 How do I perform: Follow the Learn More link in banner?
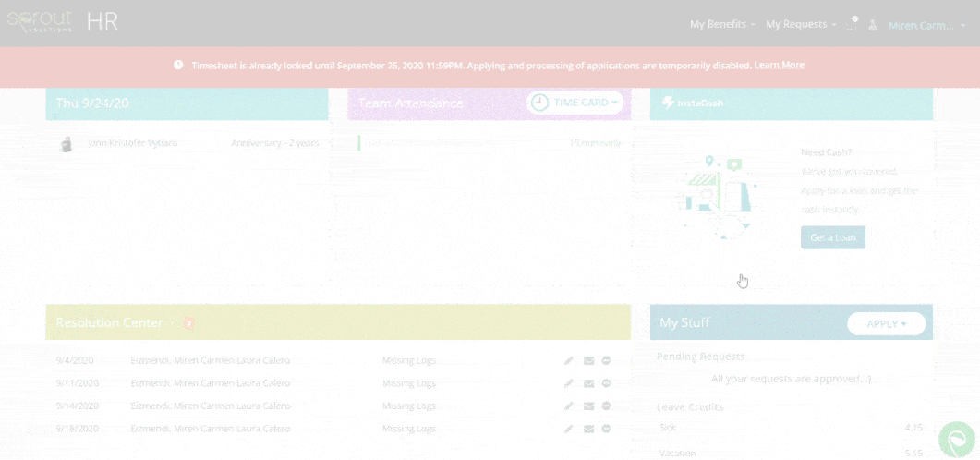(x=779, y=66)
